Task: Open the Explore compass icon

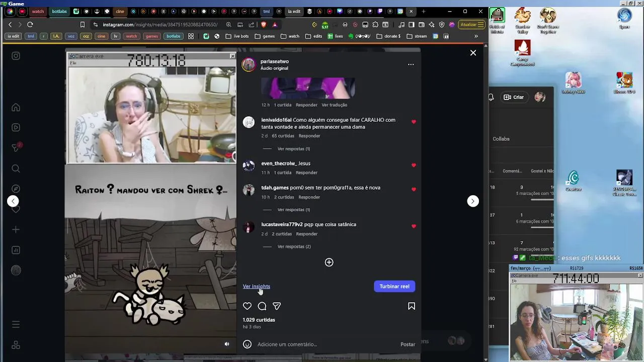Action: pos(16,189)
